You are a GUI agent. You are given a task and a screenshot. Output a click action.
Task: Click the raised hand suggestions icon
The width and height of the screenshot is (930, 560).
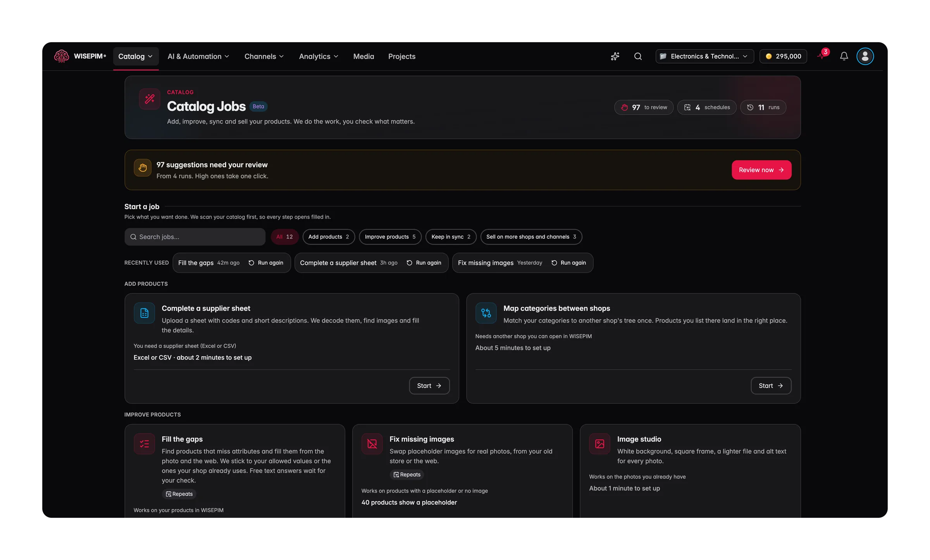[x=143, y=167]
